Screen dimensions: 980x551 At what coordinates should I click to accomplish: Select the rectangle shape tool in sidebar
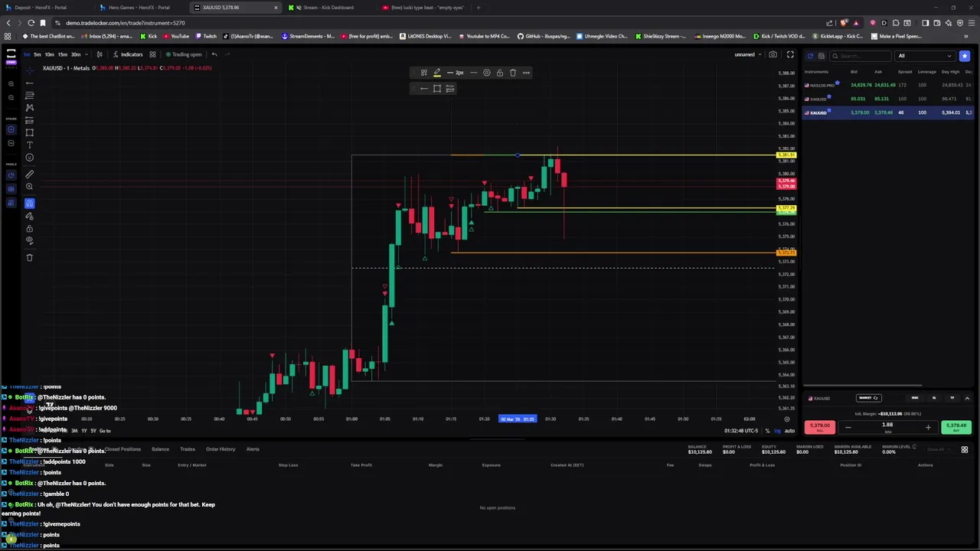click(30, 132)
